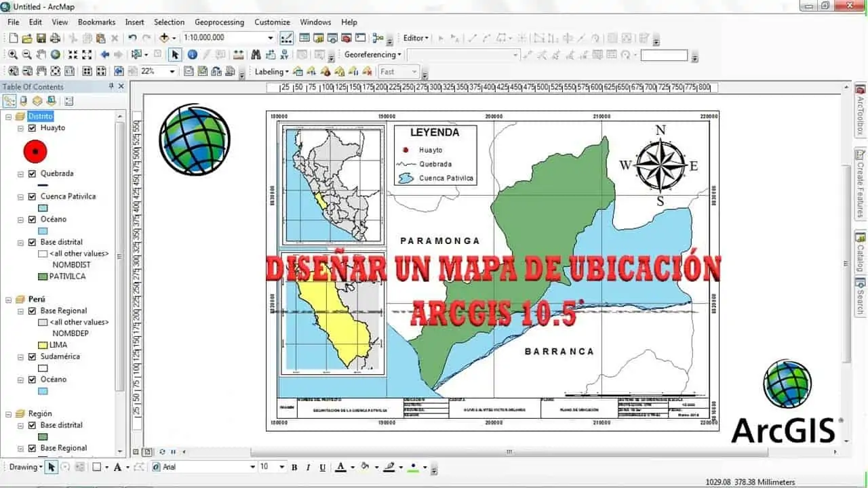Toggle Océano checkbox under Perú frame
Image resolution: width=868 pixels, height=488 pixels.
[x=32, y=380]
